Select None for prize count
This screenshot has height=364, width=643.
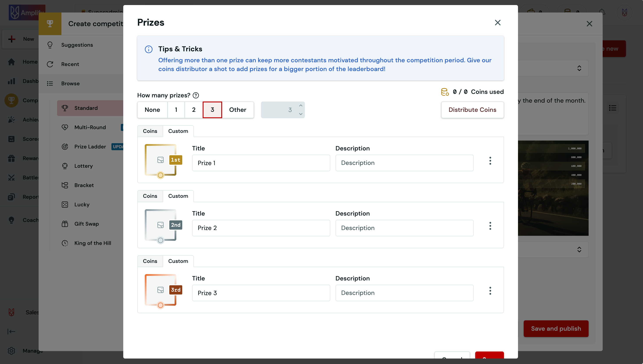click(152, 110)
